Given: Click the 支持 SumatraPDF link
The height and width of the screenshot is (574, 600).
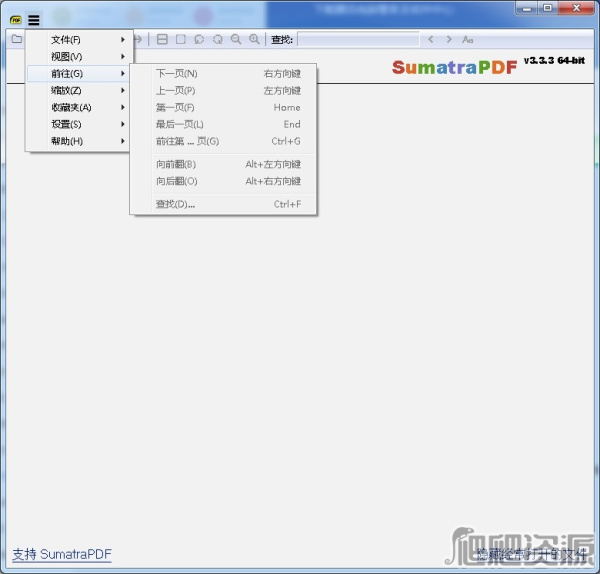Looking at the screenshot, I should (x=61, y=554).
